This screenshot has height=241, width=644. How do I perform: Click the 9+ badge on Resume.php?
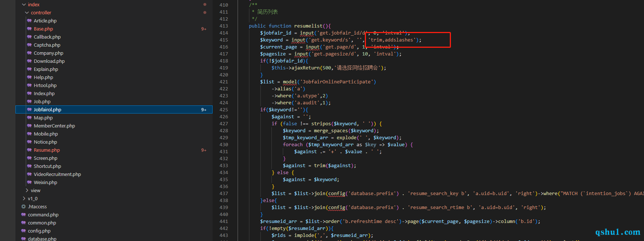point(204,150)
